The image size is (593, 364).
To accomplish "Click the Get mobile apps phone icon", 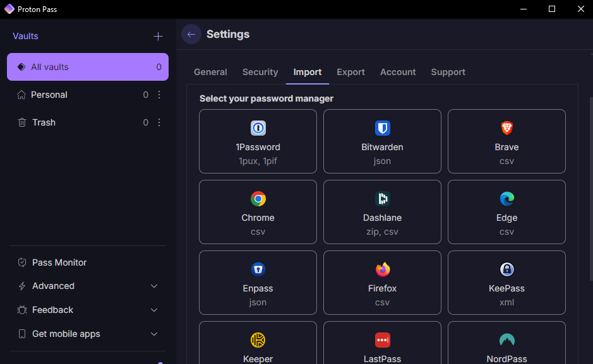I will (x=22, y=334).
